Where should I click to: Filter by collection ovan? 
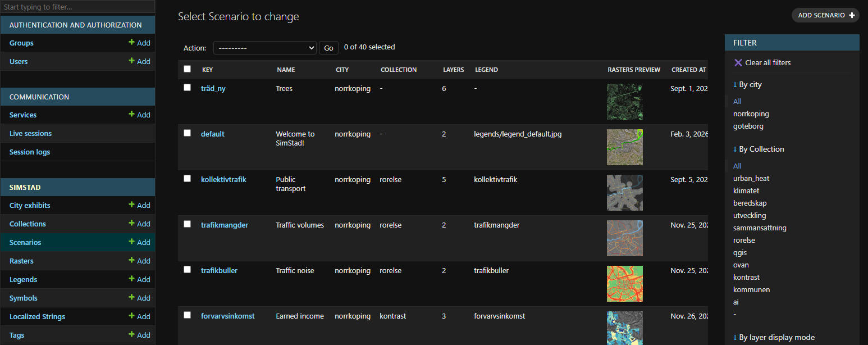coord(741,265)
